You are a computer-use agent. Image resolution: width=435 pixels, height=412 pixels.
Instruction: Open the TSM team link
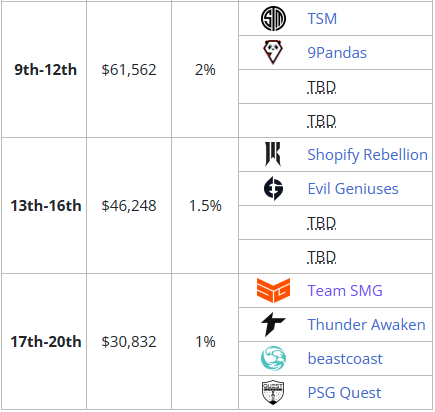[322, 19]
